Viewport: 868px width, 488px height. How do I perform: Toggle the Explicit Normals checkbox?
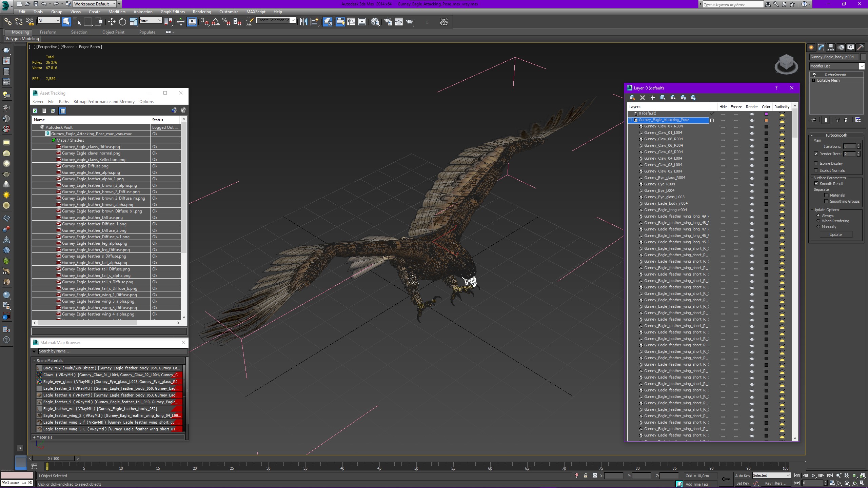point(816,170)
